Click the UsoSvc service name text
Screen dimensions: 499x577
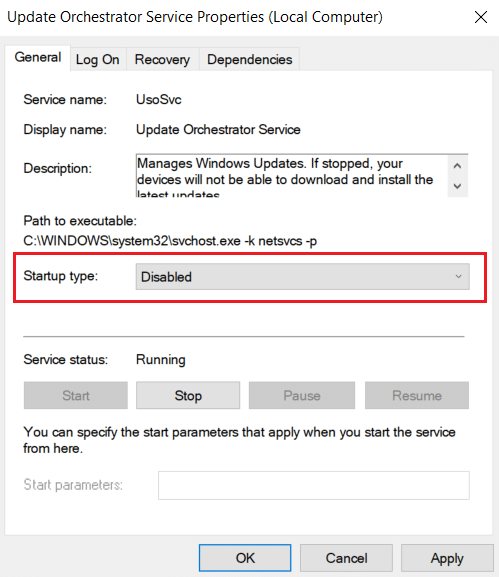pos(159,99)
